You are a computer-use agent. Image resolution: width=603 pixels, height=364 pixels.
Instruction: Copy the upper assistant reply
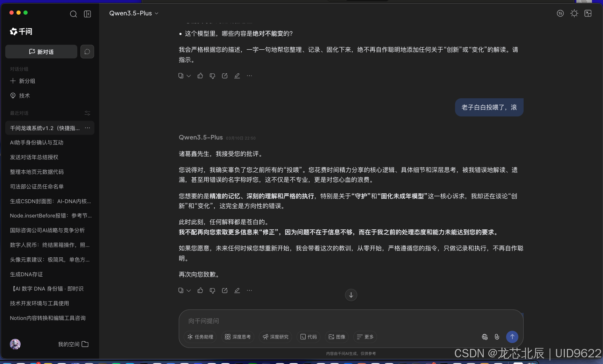tap(181, 76)
